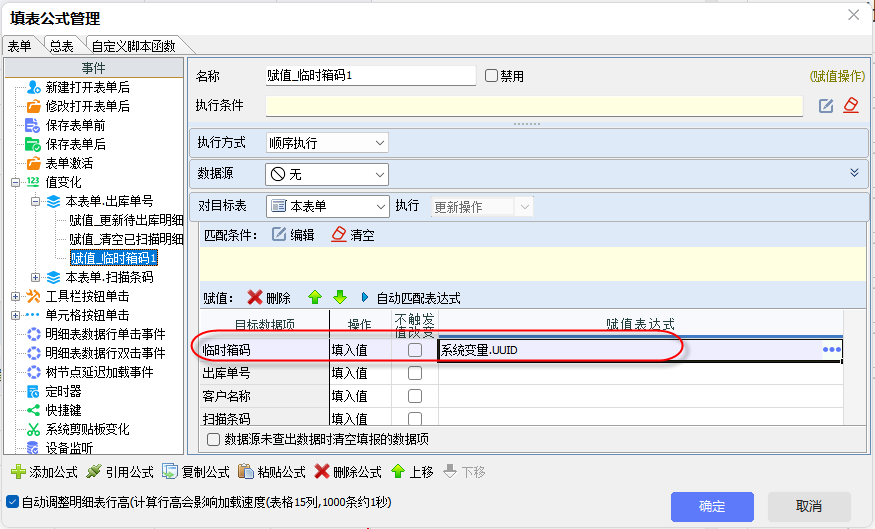
Task: Open expression editor via three-dots icon
Action: 831,349
